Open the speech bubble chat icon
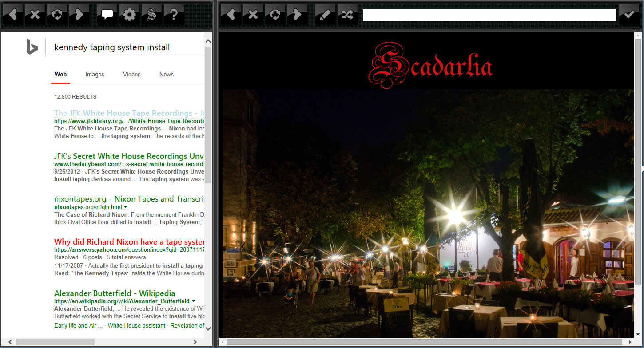 (107, 15)
